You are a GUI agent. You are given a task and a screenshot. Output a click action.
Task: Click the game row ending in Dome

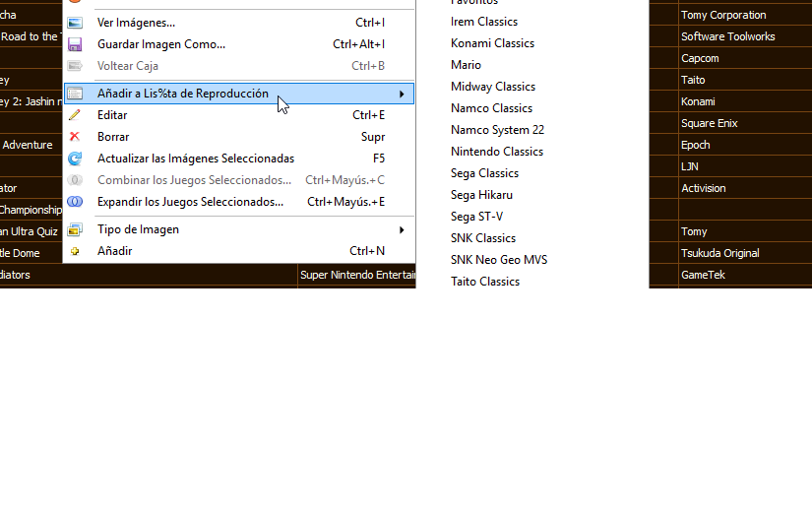[x=31, y=253]
